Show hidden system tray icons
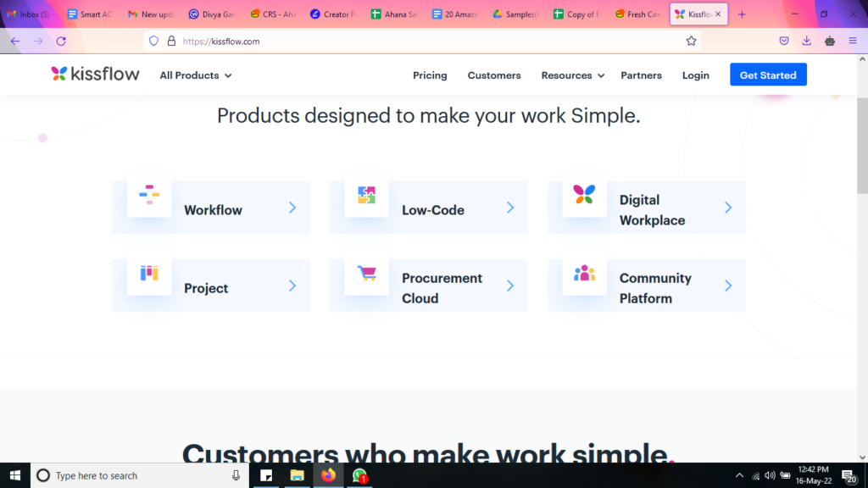This screenshot has height=488, width=868. coord(739,475)
